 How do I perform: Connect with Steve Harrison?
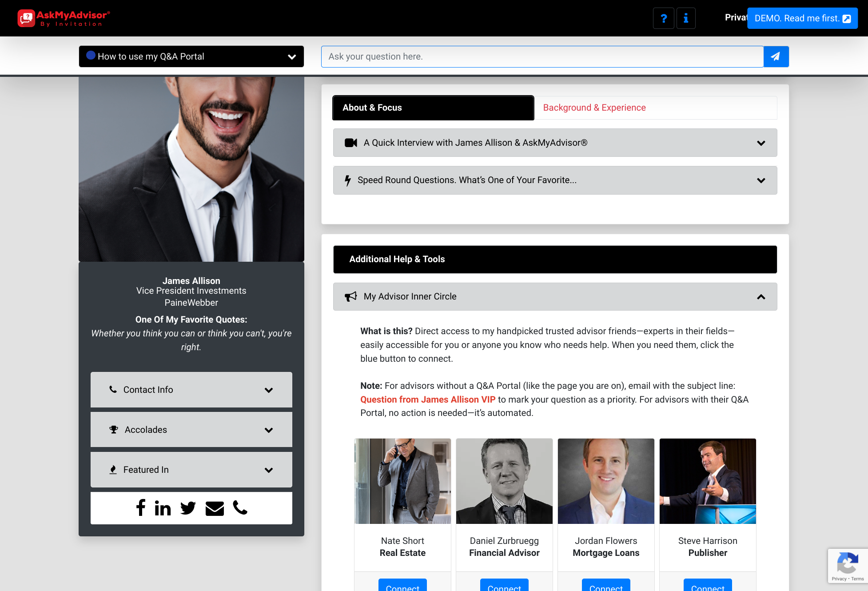pos(708,586)
